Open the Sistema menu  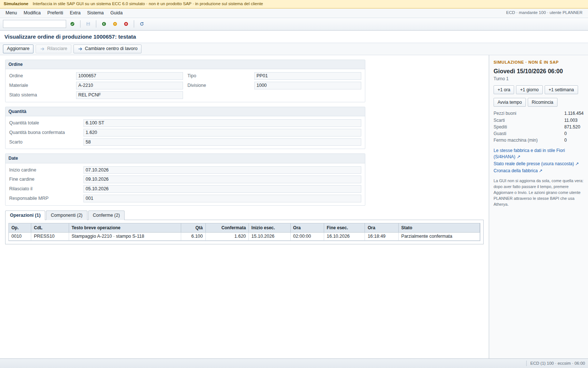click(x=95, y=13)
